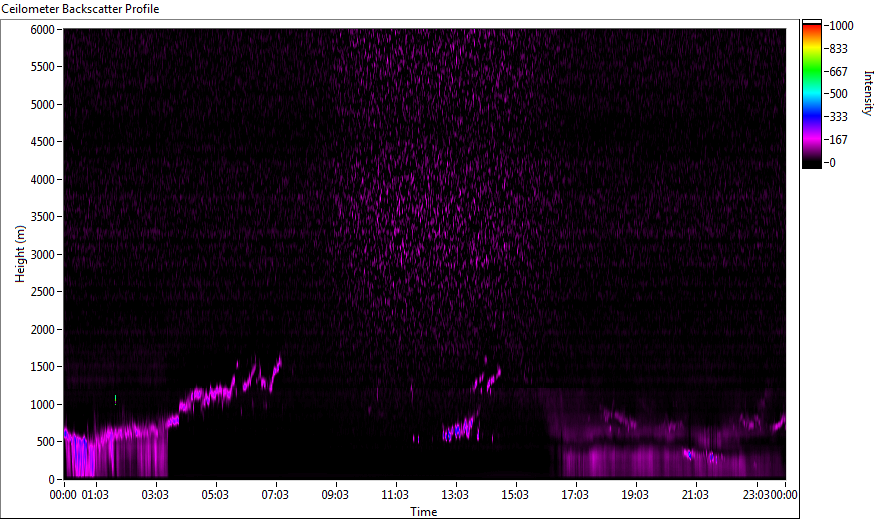Click the 'Intensity' color scale label
The image size is (878, 519).
[868, 93]
